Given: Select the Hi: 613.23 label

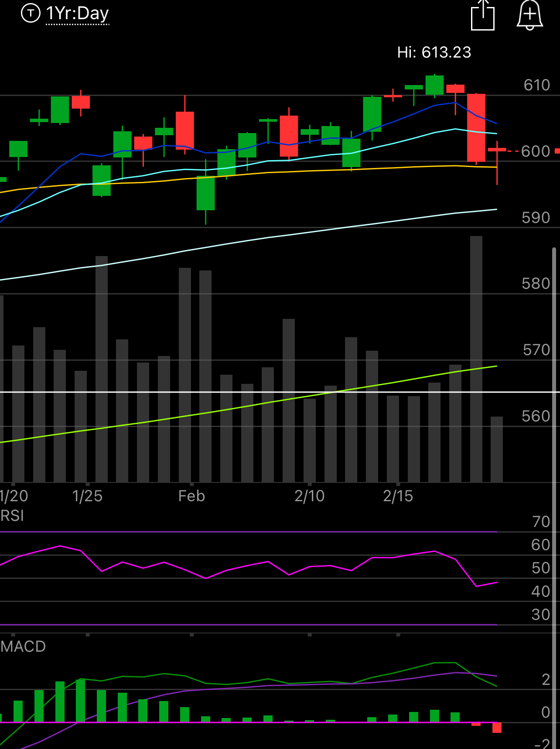Looking at the screenshot, I should pos(434,52).
